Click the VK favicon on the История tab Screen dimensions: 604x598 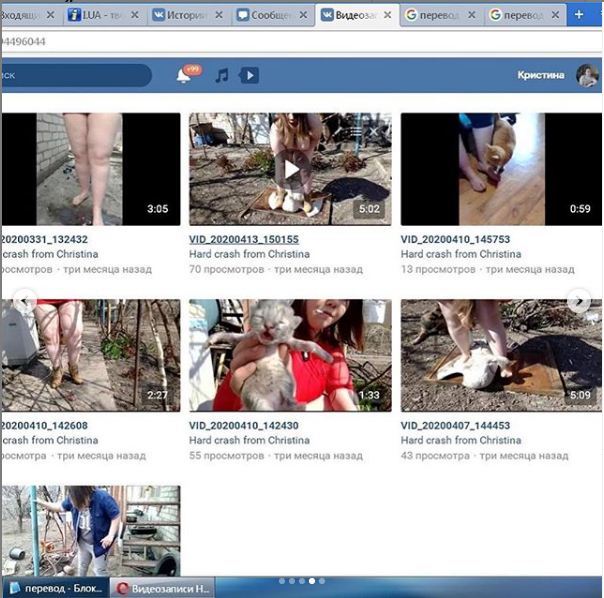click(x=160, y=15)
